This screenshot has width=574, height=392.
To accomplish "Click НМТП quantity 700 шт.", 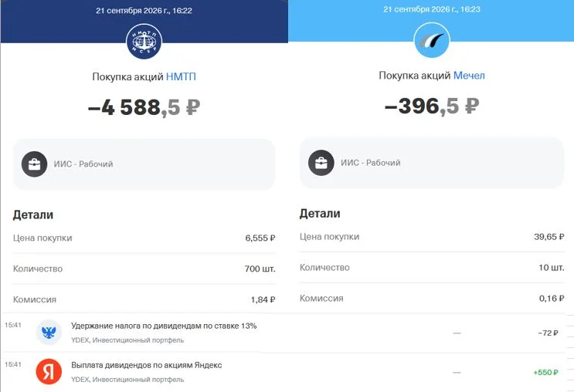I will [x=260, y=269].
